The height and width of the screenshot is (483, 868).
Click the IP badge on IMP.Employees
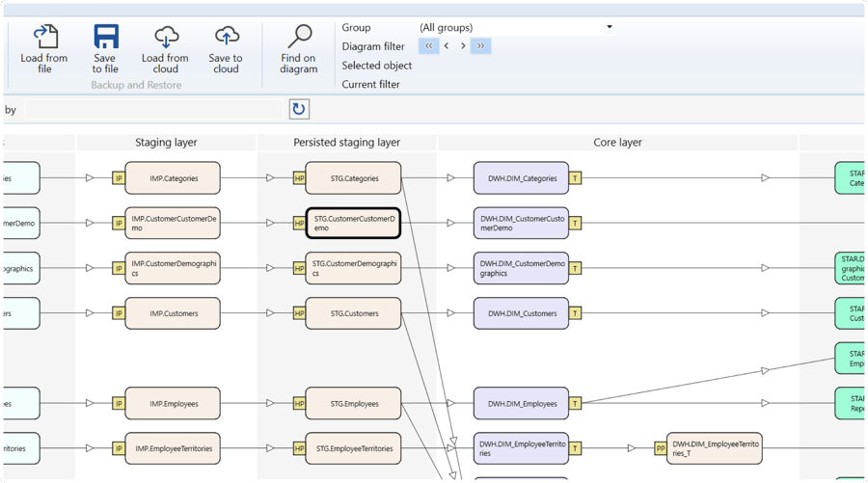(x=119, y=403)
